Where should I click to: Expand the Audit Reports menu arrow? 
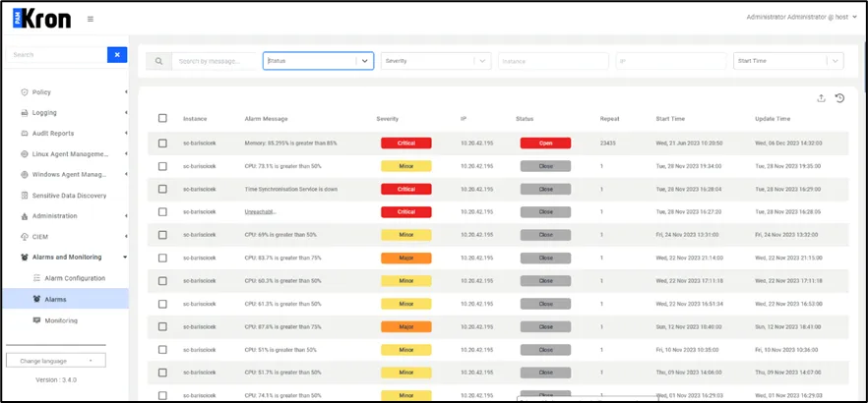[126, 134]
